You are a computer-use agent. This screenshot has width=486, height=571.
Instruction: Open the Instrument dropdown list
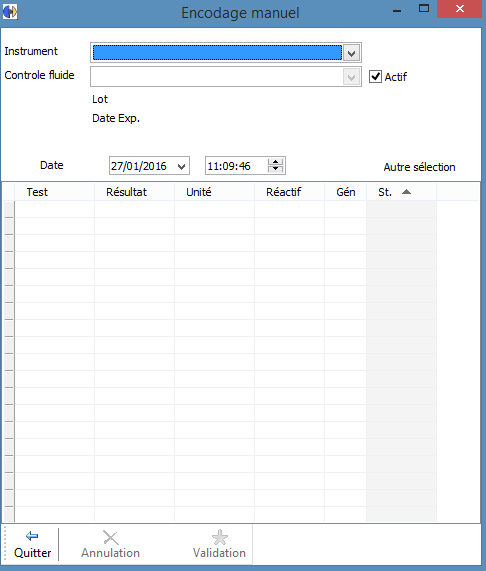coord(351,53)
